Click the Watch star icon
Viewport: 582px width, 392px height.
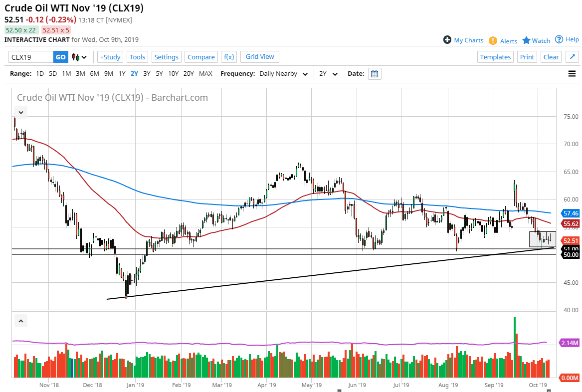point(525,40)
